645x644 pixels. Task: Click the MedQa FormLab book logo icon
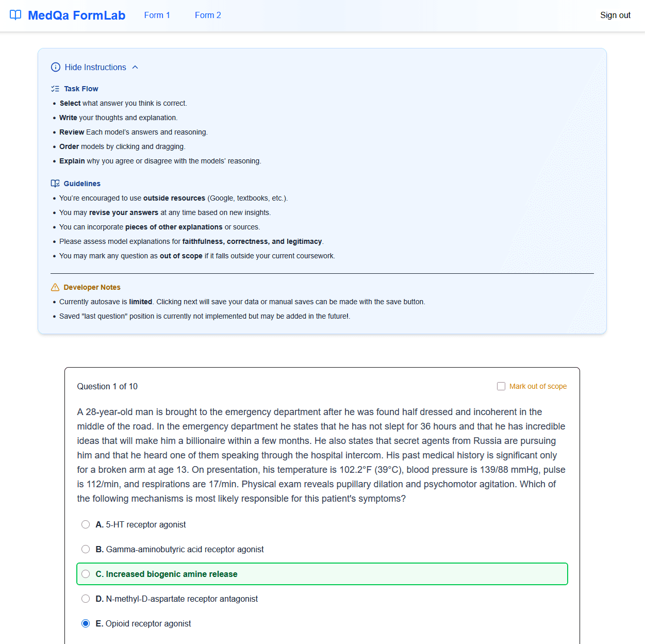[x=15, y=15]
